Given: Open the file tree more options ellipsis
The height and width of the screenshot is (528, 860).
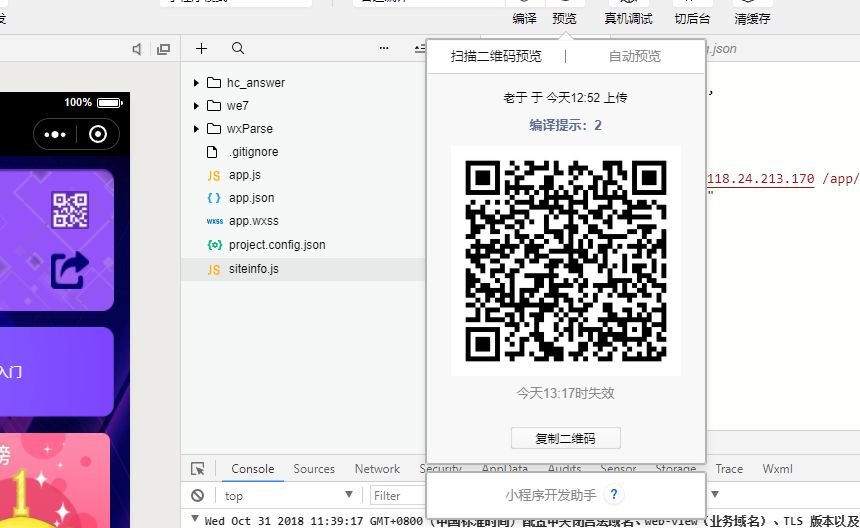Looking at the screenshot, I should 384,48.
